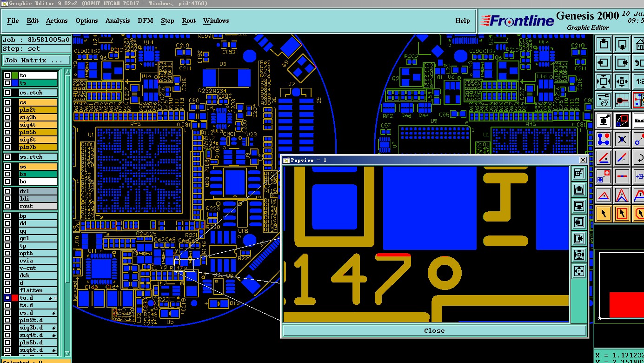Open the Actions menu
Viewport: 644px width, 363px height.
tap(57, 20)
